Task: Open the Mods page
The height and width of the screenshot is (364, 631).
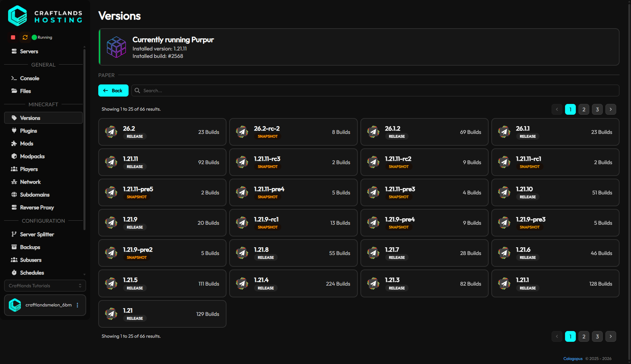Action: tap(43, 144)
